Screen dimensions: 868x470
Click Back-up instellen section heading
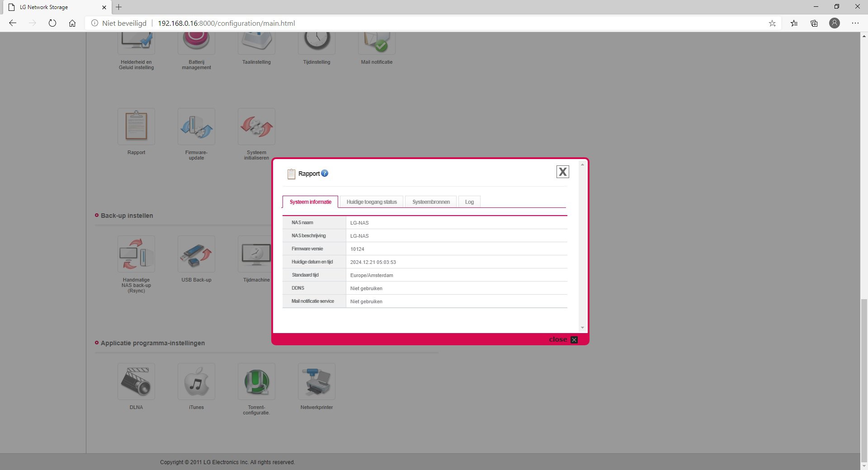(127, 216)
